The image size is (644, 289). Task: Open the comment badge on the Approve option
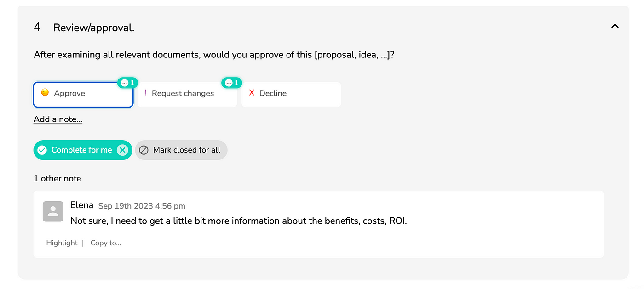(x=128, y=83)
